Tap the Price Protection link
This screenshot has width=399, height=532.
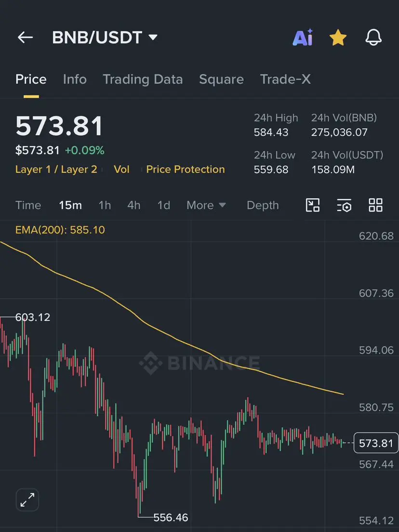click(x=186, y=169)
